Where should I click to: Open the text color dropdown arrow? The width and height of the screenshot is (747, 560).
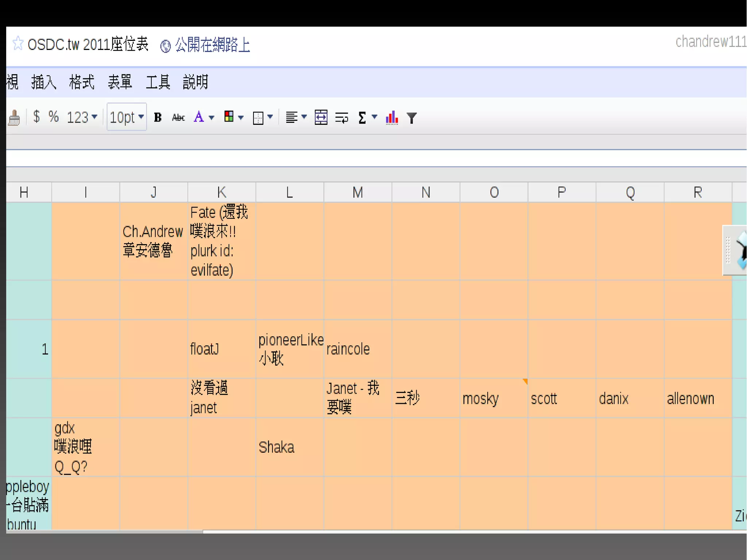(212, 117)
